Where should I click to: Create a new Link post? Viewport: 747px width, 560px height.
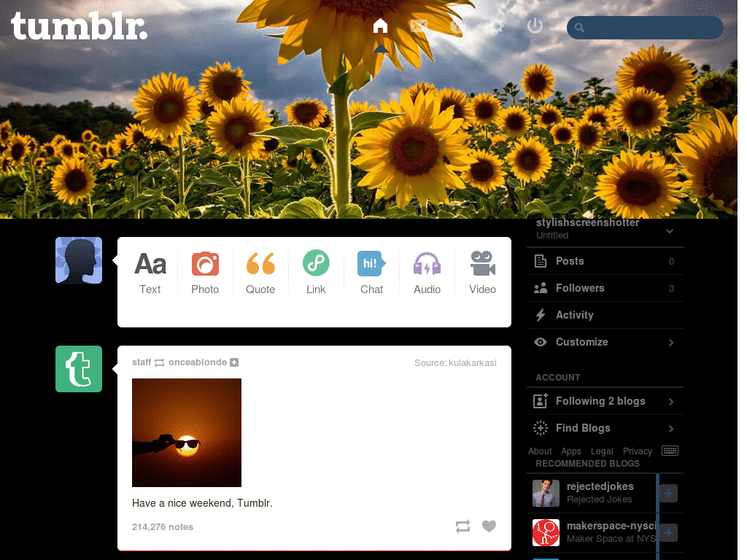coord(316,273)
